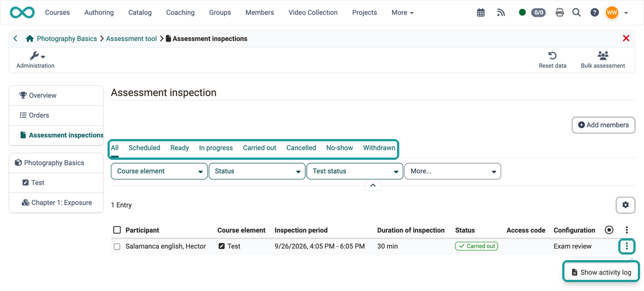Open Projects in the top navigation

click(365, 12)
